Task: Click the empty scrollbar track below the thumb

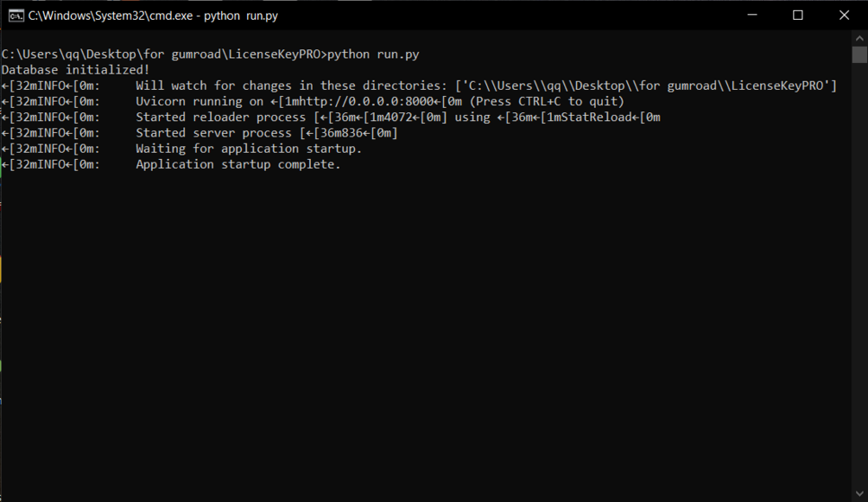Action: pos(859,274)
